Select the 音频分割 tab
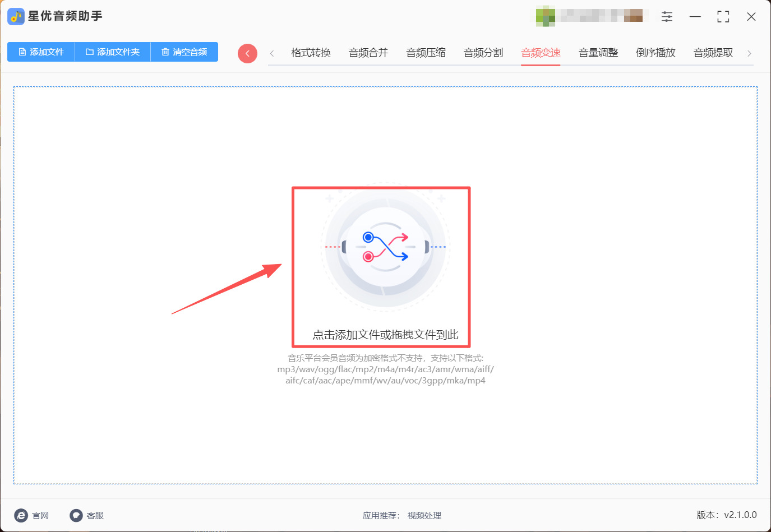Viewport: 771px width, 532px height. (x=483, y=53)
